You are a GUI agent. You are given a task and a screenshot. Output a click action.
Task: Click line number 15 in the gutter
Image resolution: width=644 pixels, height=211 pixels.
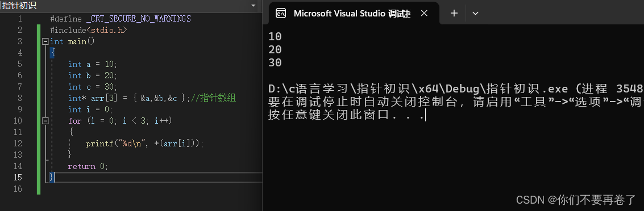click(x=18, y=178)
